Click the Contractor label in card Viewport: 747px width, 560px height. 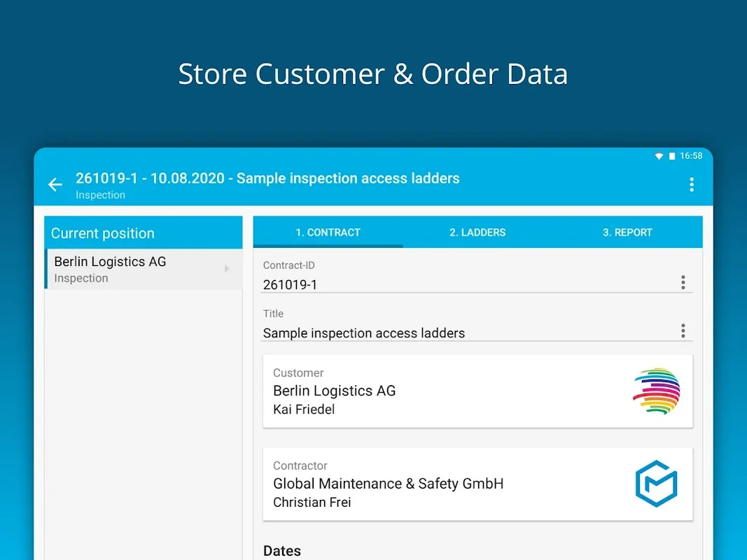300,465
